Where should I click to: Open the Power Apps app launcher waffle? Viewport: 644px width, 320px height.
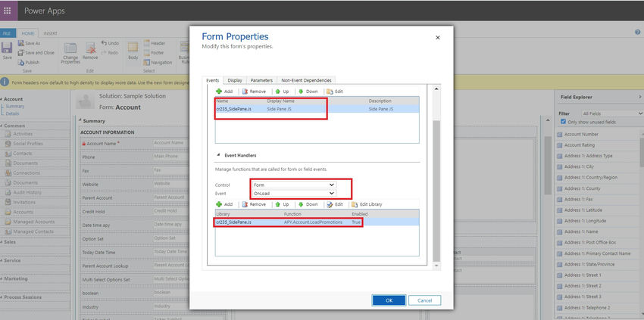coord(8,11)
